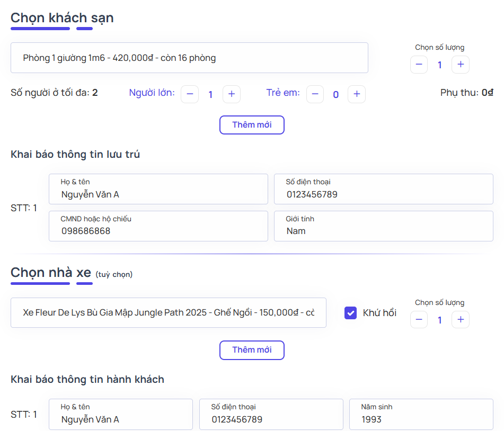This screenshot has width=504, height=431.
Task: Increase bus ticket quantity with plus icon
Action: (x=460, y=319)
